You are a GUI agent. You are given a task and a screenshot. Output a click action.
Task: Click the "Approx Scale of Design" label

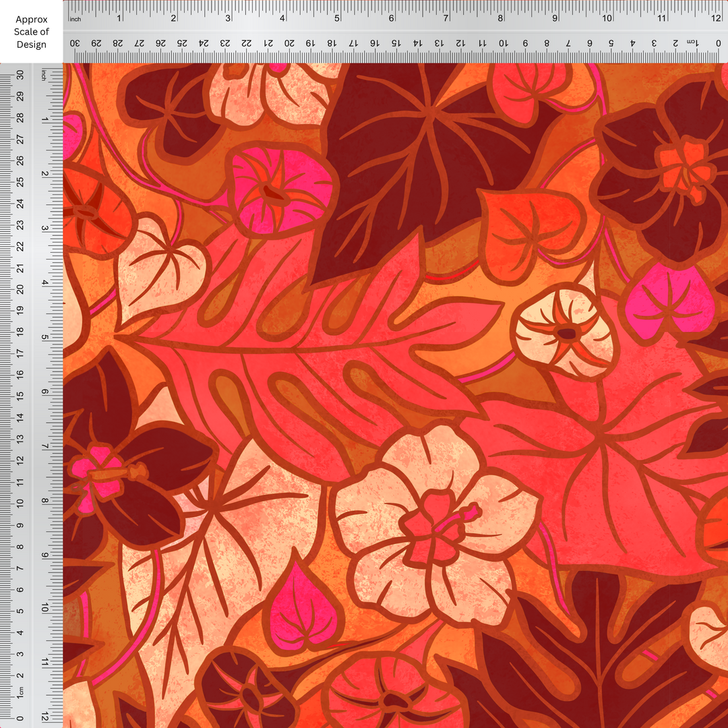(x=31, y=32)
